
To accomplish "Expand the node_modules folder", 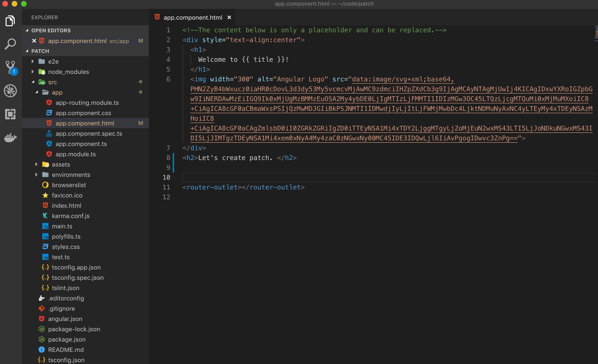I will click(x=33, y=72).
